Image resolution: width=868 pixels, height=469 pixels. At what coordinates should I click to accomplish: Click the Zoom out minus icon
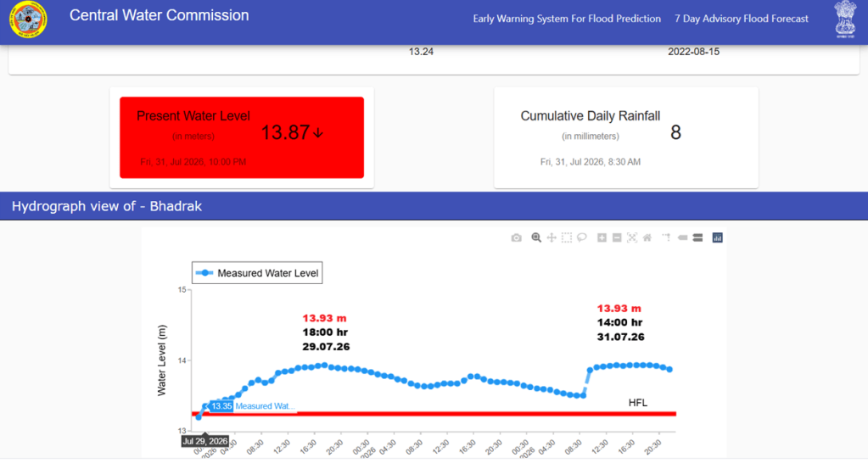[x=617, y=237]
